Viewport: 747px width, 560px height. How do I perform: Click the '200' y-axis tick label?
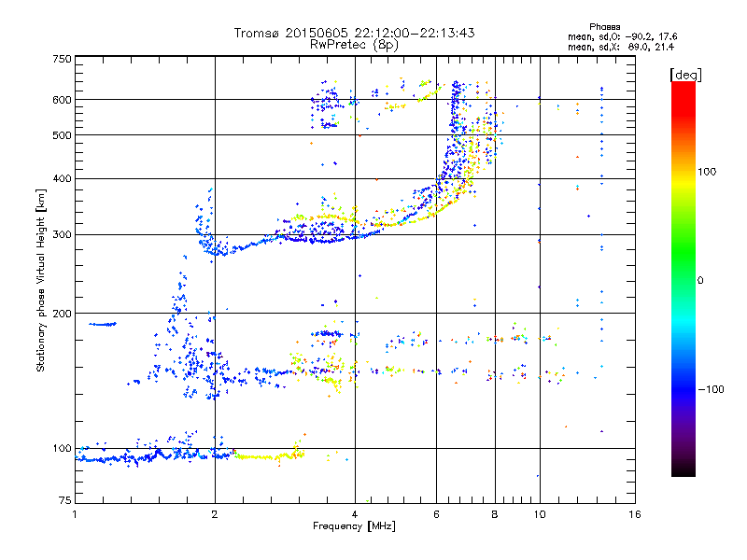tap(62, 314)
